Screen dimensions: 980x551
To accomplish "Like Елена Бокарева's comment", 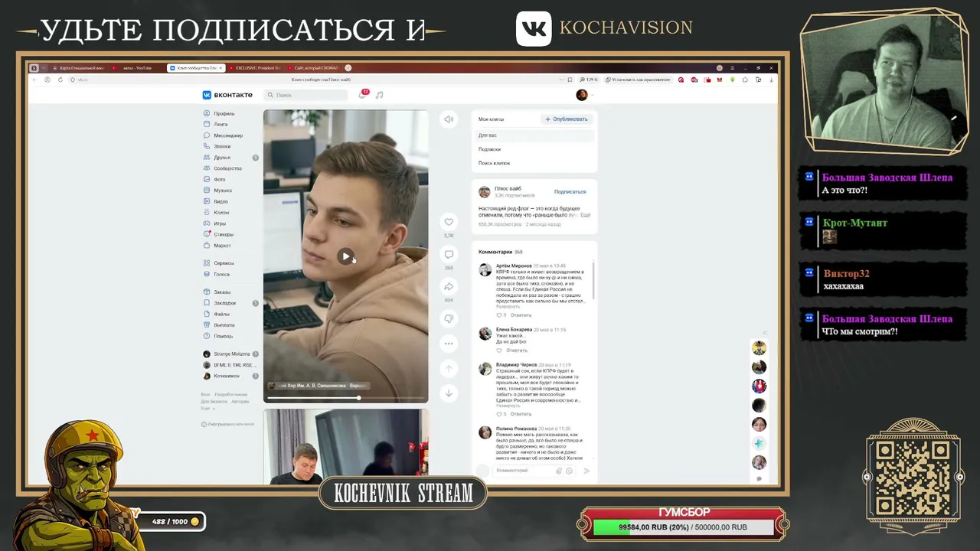I will point(499,350).
